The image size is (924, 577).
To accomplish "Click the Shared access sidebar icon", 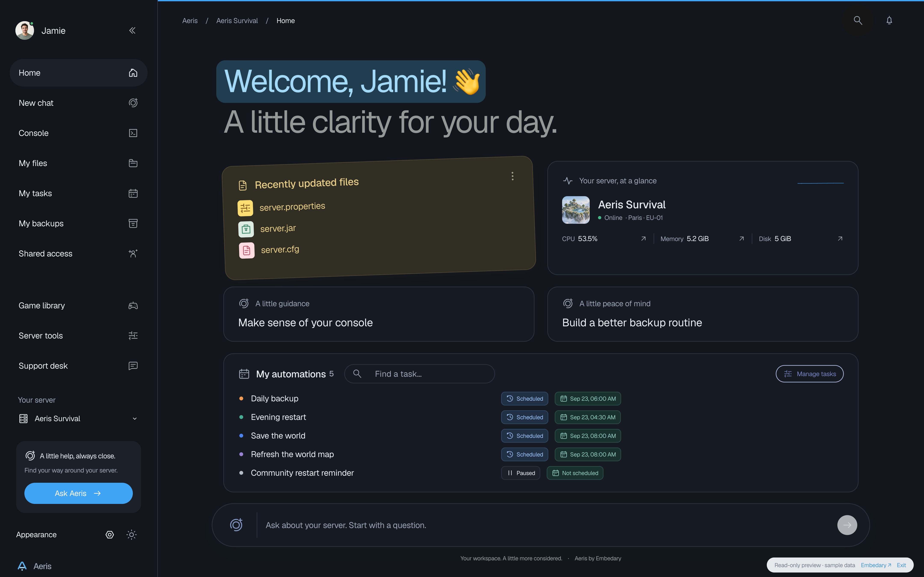I will click(133, 254).
